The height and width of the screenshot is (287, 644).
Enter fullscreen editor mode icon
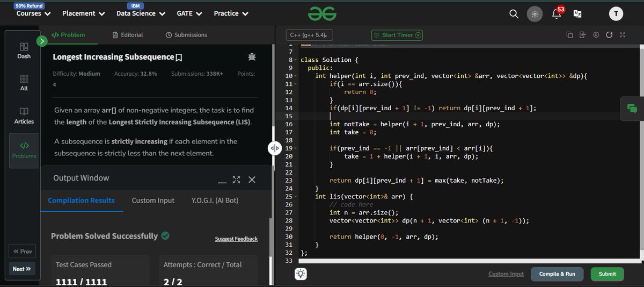click(623, 35)
